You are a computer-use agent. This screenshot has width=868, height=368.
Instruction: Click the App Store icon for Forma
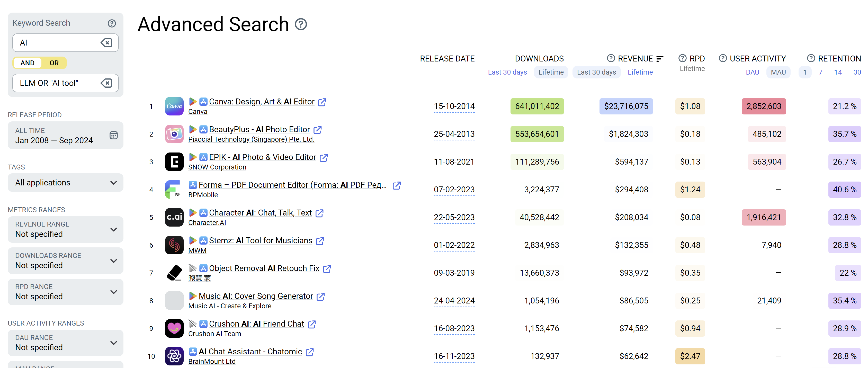coord(193,185)
